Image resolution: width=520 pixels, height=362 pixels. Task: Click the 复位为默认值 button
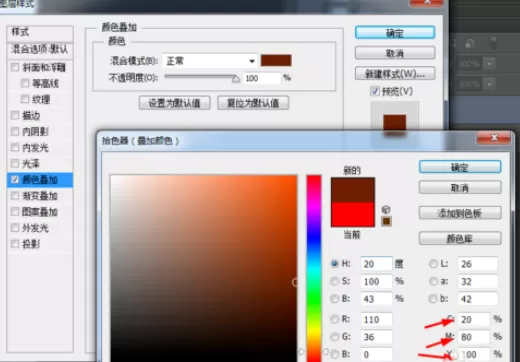[253, 103]
